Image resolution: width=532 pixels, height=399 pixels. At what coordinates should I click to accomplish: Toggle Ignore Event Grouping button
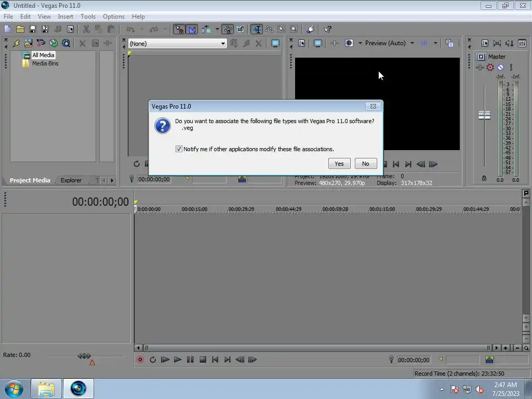coord(240,29)
